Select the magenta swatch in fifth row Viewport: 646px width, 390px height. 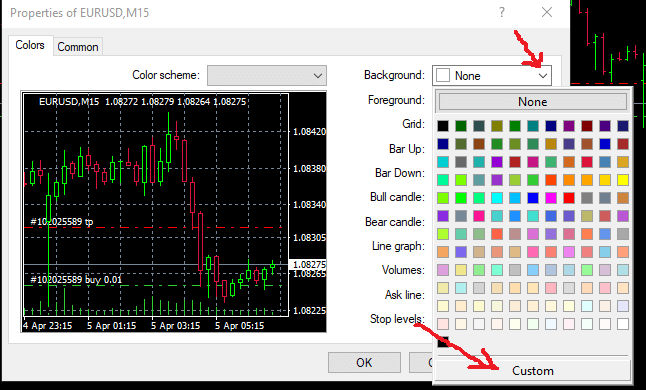551,198
